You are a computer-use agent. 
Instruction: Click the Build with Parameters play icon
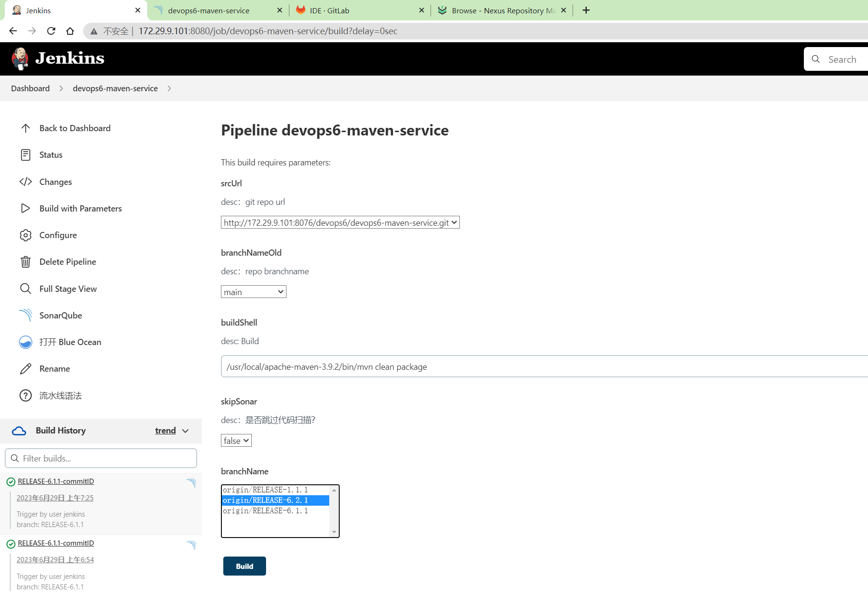(x=26, y=208)
